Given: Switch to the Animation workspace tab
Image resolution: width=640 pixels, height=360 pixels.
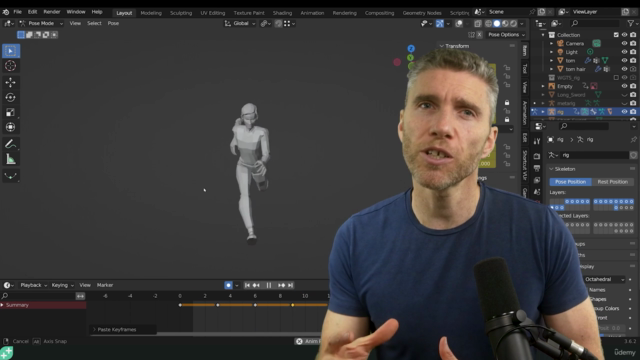Looking at the screenshot, I should [312, 13].
